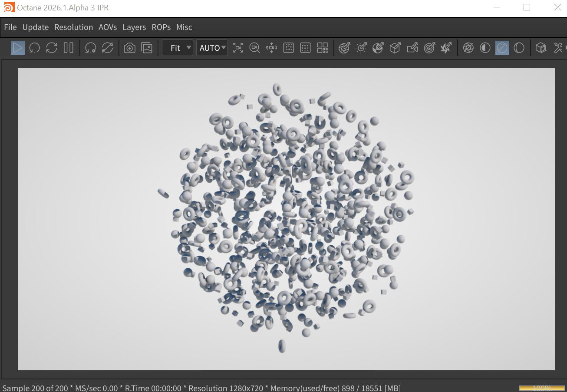Open the saved render images icon
The height and width of the screenshot is (392, 567).
coord(147,48)
